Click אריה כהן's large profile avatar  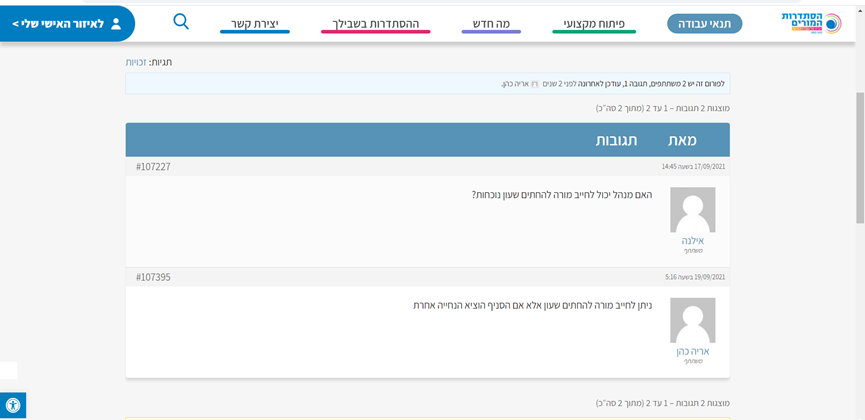pos(692,321)
